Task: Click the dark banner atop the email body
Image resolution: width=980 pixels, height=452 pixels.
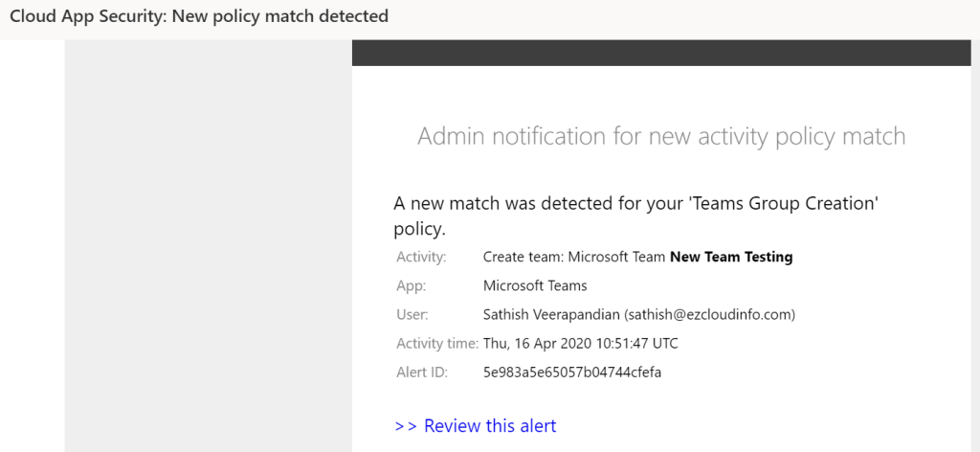Action: (660, 53)
